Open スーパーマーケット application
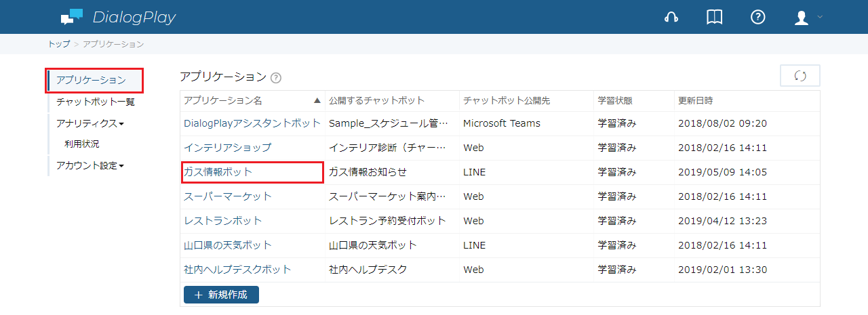 (228, 196)
